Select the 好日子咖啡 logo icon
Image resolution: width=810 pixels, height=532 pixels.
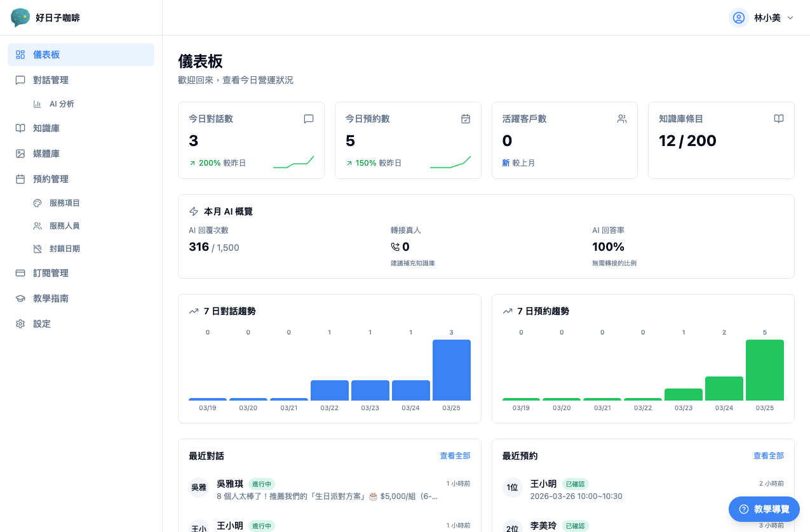click(x=20, y=17)
